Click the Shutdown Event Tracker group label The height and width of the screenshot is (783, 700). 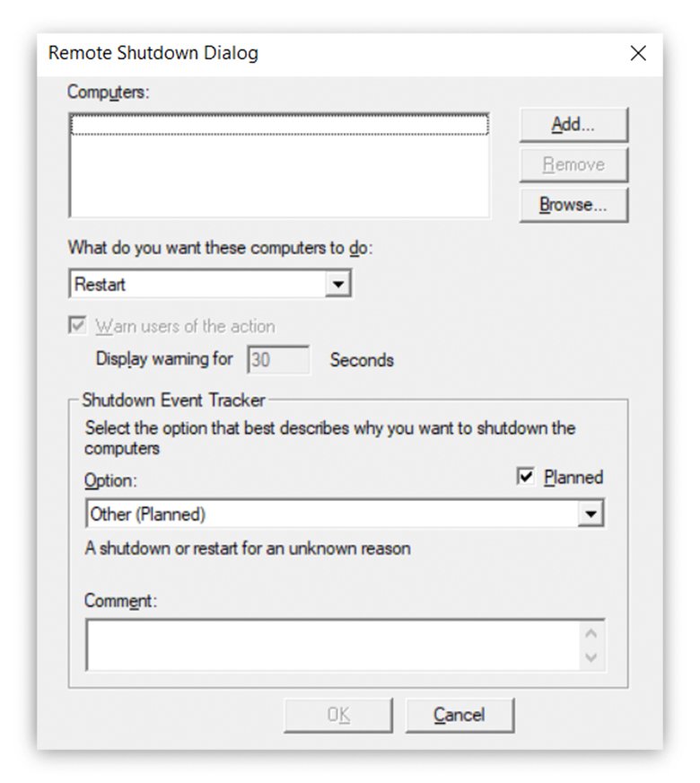coord(174,400)
